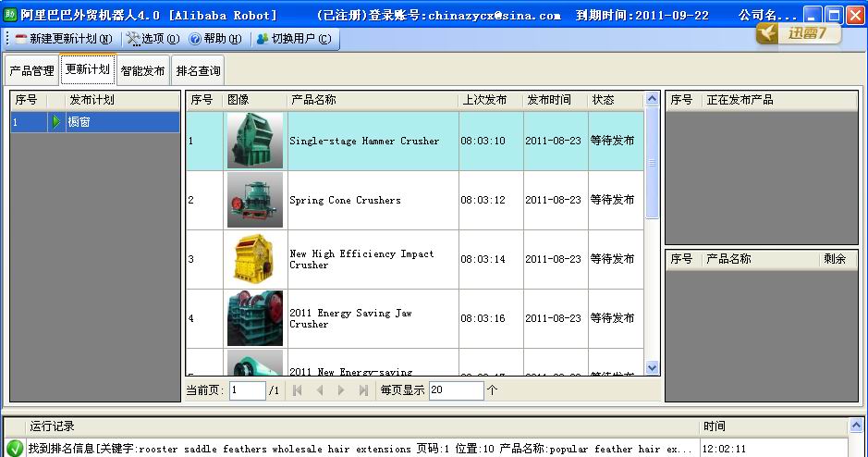Image resolution: width=868 pixels, height=457 pixels.
Task: Click the run log scroll up arrow
Action: [856, 426]
